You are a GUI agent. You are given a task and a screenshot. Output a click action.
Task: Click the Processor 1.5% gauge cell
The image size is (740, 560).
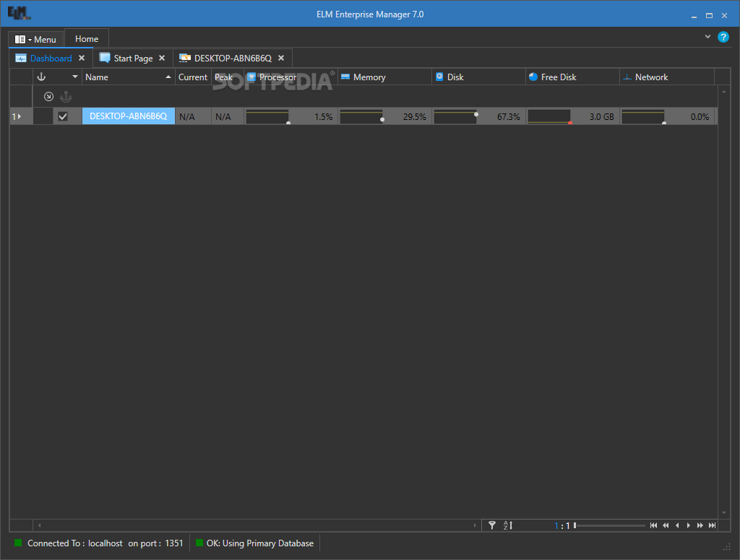291,116
